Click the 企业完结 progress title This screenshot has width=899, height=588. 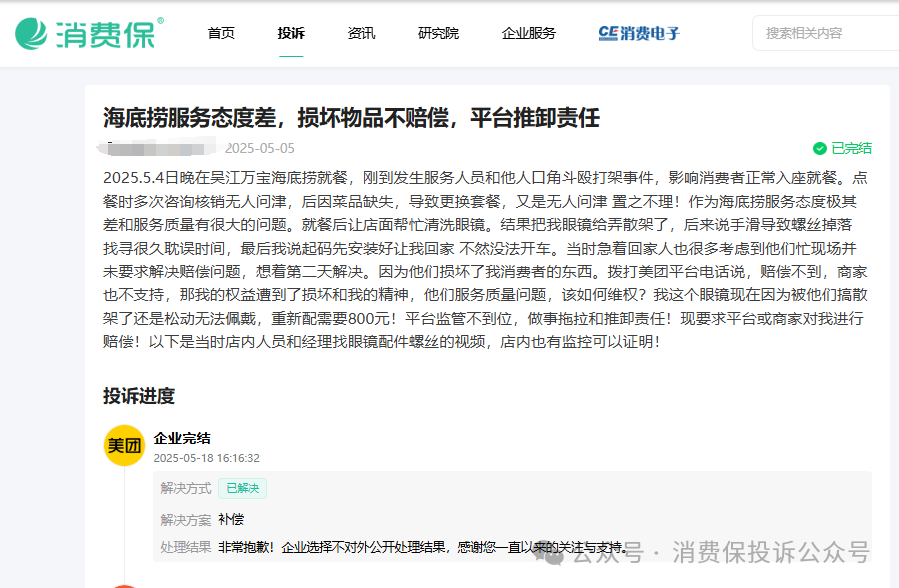point(182,438)
